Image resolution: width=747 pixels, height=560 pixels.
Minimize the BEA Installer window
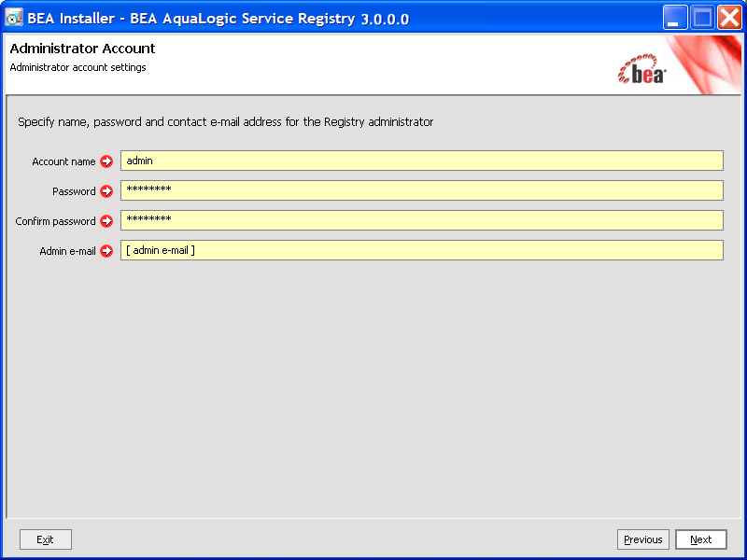pos(674,18)
